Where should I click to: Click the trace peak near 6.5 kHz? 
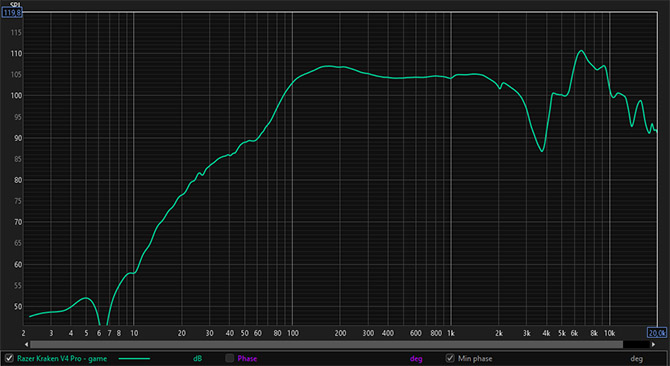[x=581, y=50]
